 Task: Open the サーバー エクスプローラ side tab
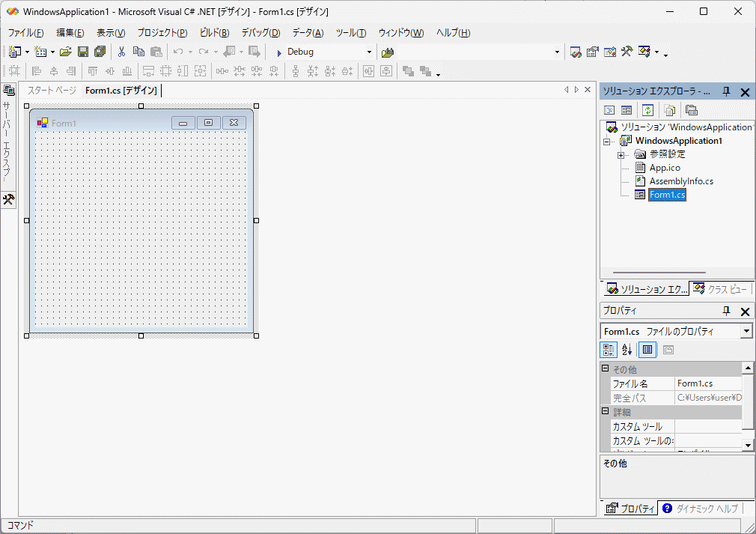click(8, 133)
